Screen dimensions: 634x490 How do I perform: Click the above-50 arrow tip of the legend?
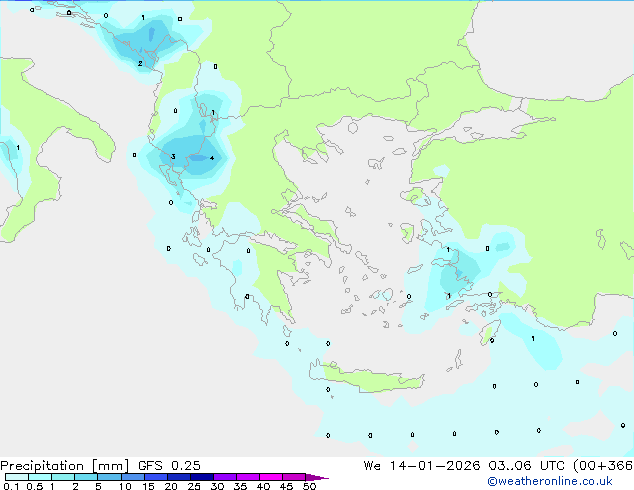click(x=317, y=478)
